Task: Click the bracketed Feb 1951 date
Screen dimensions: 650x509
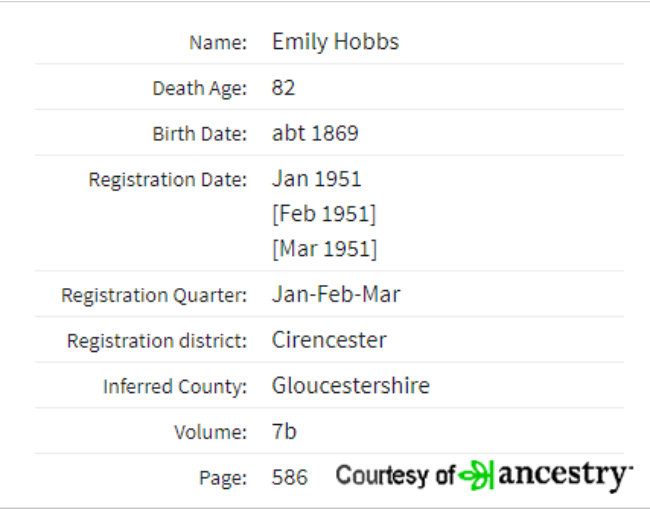Action: pos(324,214)
